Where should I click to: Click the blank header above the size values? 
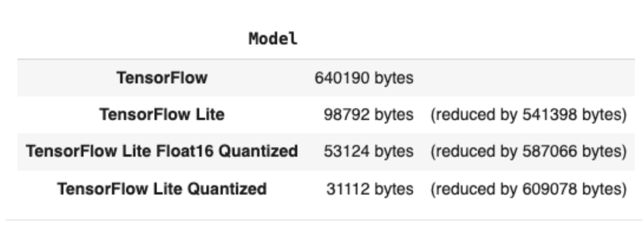(x=364, y=39)
